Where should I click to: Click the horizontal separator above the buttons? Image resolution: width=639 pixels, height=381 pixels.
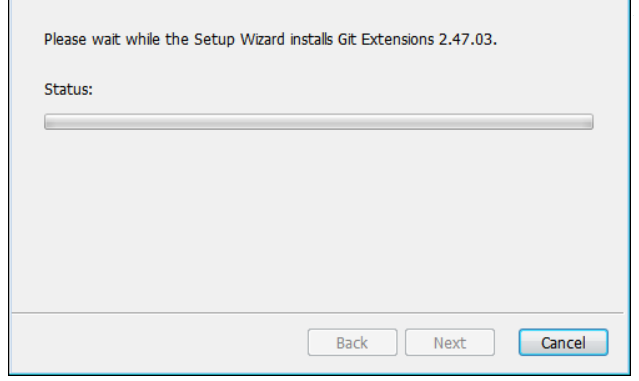pyautogui.click(x=318, y=313)
